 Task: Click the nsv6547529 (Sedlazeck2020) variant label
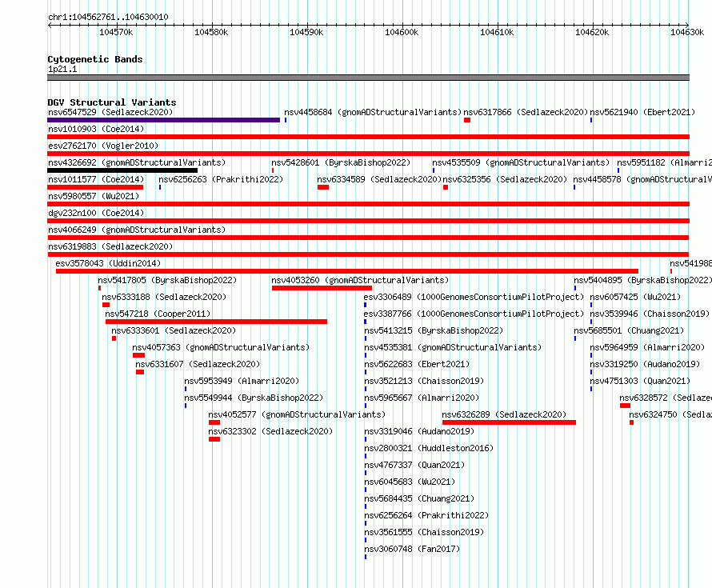click(110, 112)
